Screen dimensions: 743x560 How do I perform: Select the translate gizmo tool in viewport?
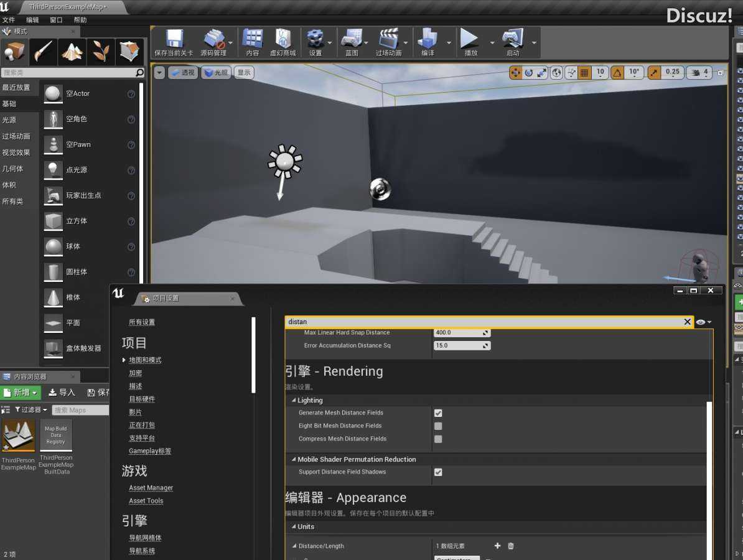point(515,72)
